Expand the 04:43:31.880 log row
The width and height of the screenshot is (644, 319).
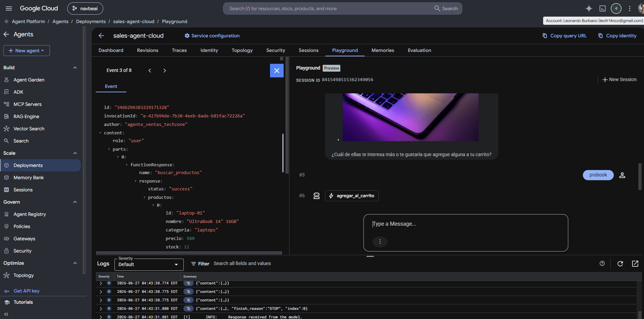(101, 308)
